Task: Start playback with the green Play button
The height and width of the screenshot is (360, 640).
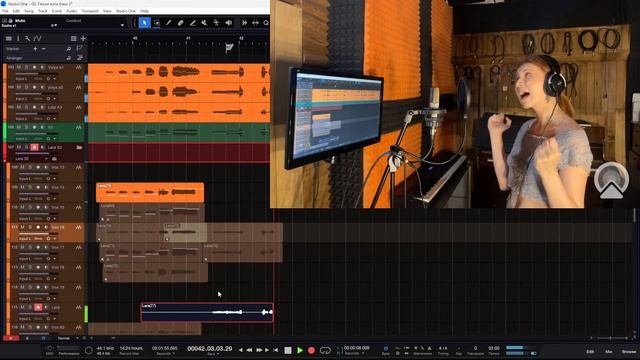Action: (x=300, y=350)
